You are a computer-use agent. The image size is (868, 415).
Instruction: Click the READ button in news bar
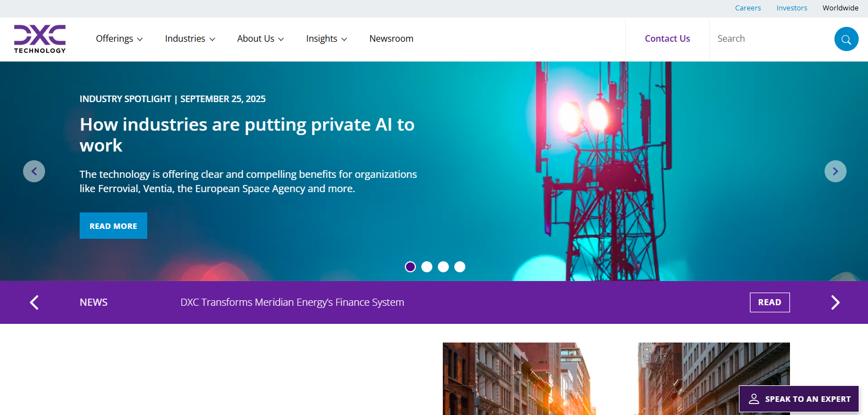click(x=770, y=302)
